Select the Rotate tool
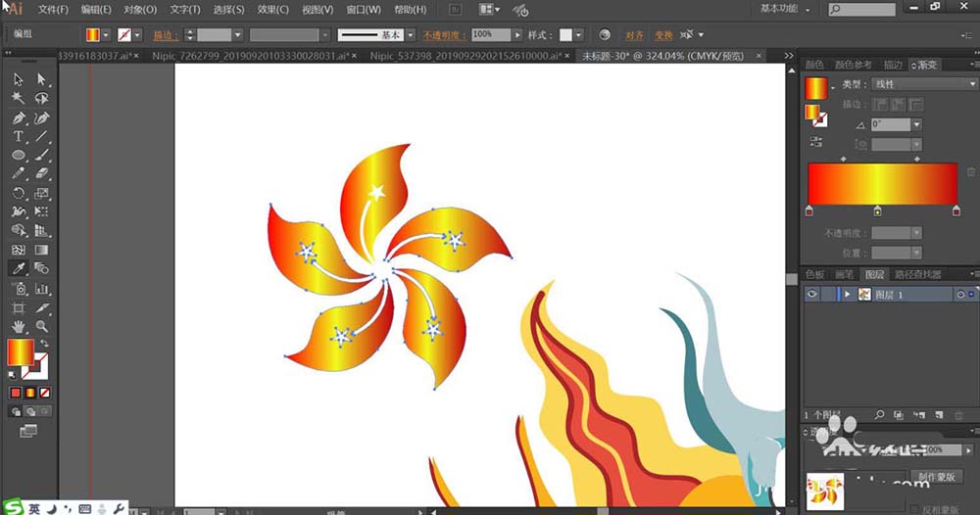 18,193
